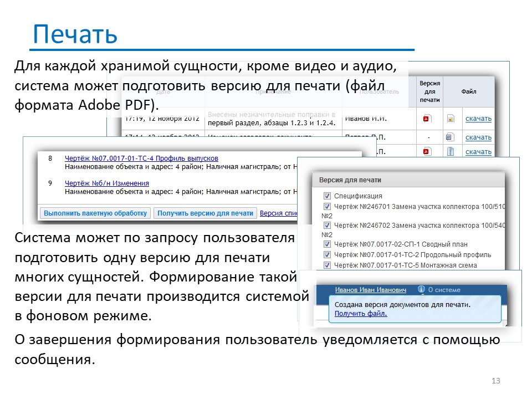Uncheck Чертёж №07.0017-01-ТС-5 Монтажная схема

tap(327, 265)
